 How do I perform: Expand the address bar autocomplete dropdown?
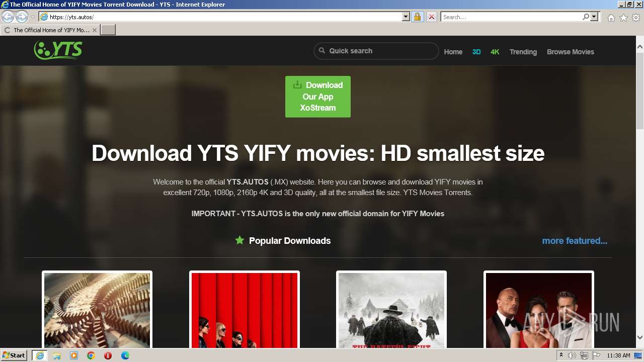[x=406, y=17]
